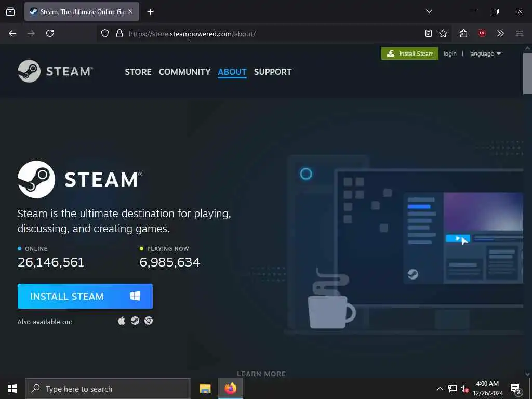Screen dimensions: 532x399
Task: Expand the language dropdown
Action: 485,54
